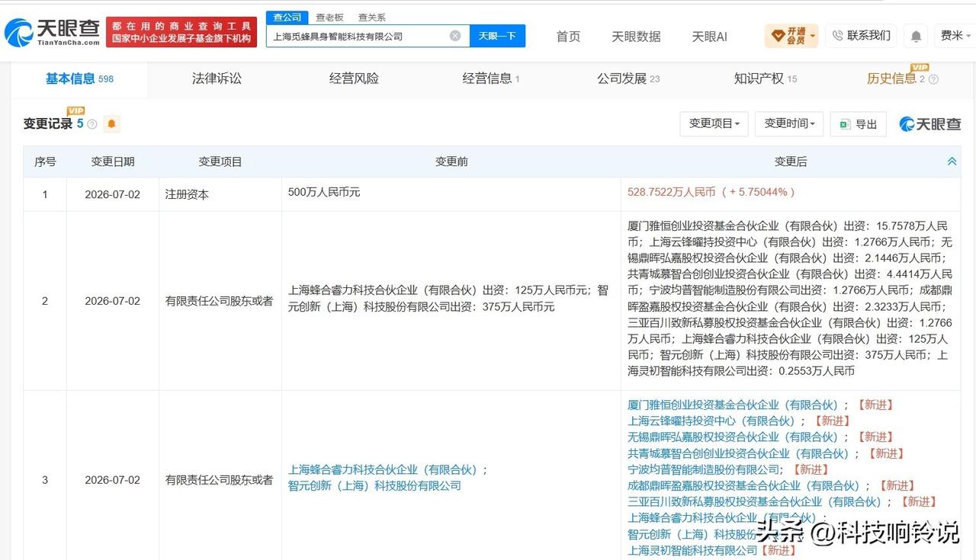Open 宁波均普智能制造股份有限公司 link

tap(703, 469)
